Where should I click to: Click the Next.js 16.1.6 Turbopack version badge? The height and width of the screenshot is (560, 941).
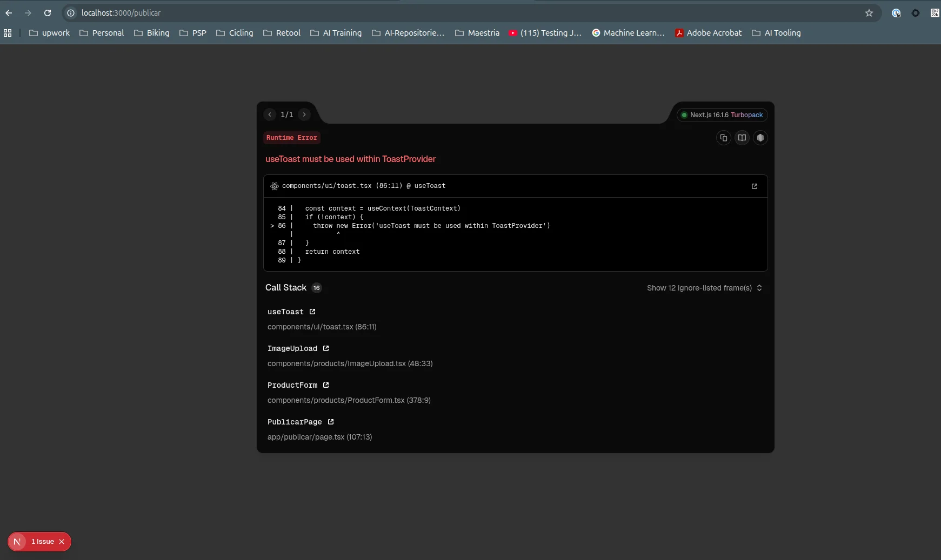click(722, 115)
